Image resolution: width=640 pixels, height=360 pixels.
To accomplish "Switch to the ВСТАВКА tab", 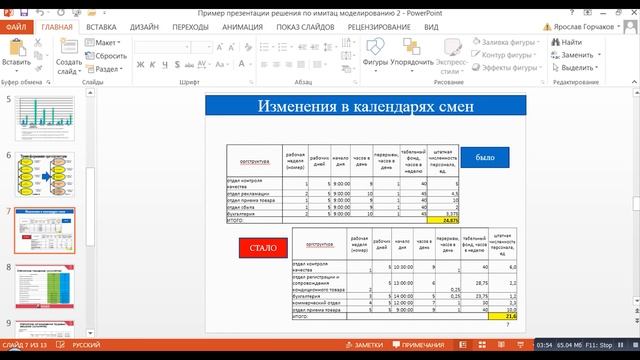I will (x=101, y=27).
